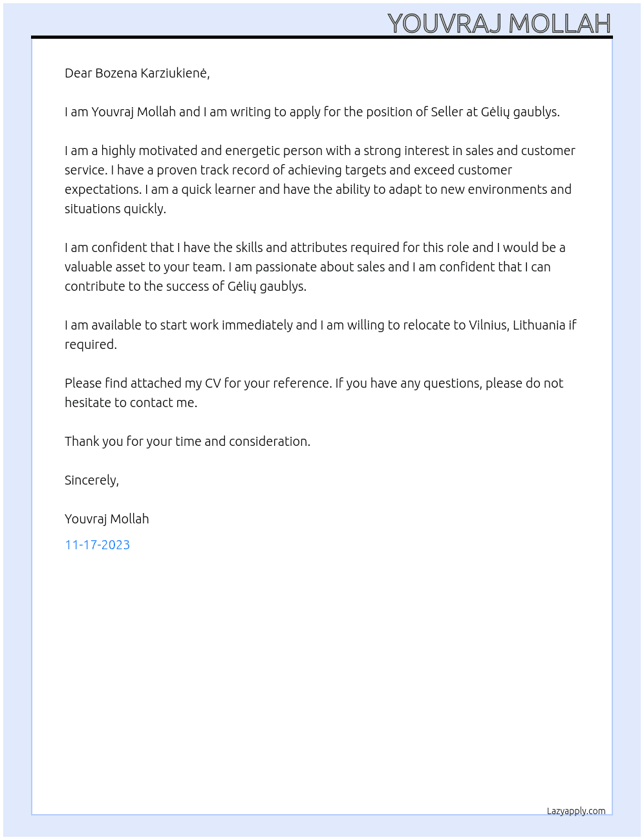Click the line 'hesitate to contact me.'
This screenshot has height=840, width=644.
[131, 403]
